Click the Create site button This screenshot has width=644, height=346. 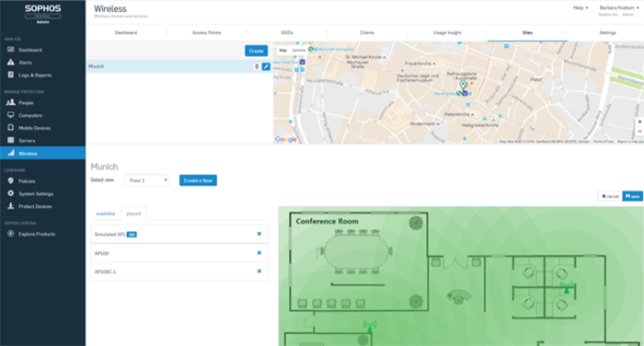click(x=257, y=51)
